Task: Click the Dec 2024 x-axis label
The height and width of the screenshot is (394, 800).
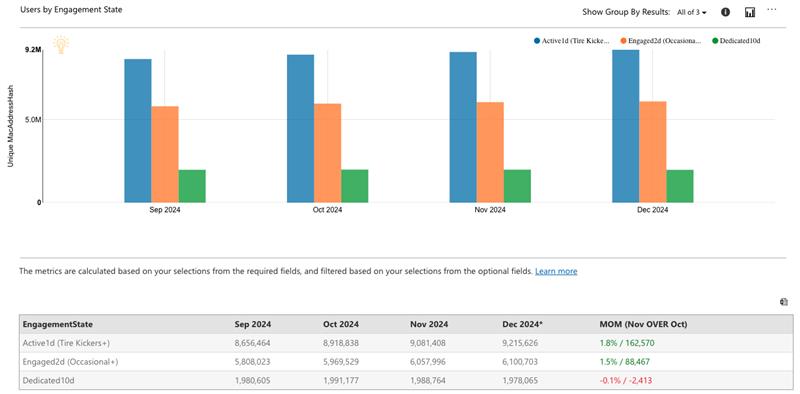Action: click(653, 210)
